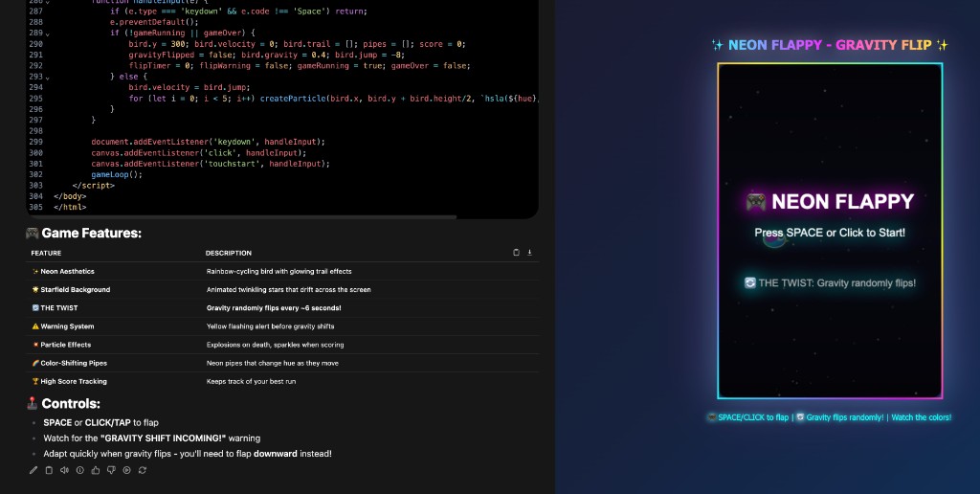Click the 'Watch the colors!' hint text
The width and height of the screenshot is (980, 494).
coord(922,417)
